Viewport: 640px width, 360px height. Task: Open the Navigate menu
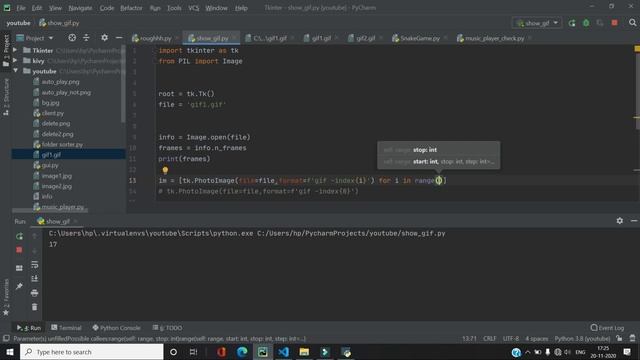pos(80,8)
